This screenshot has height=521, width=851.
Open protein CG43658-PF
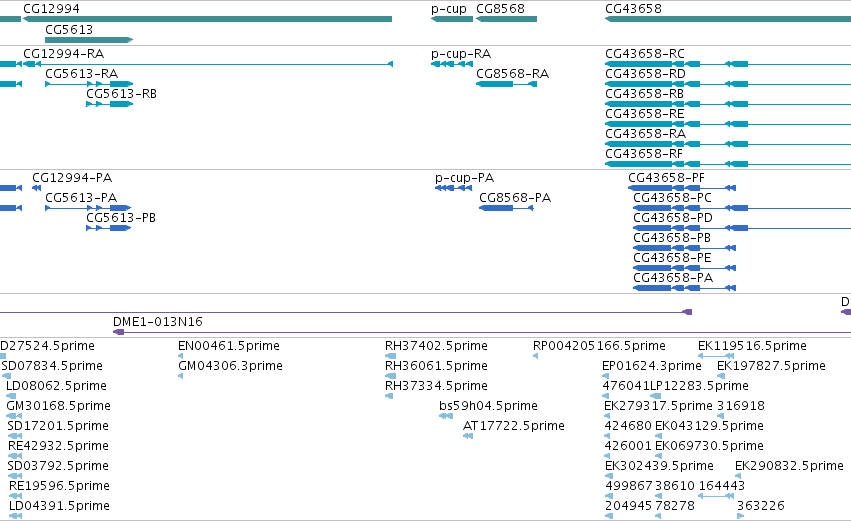666,178
